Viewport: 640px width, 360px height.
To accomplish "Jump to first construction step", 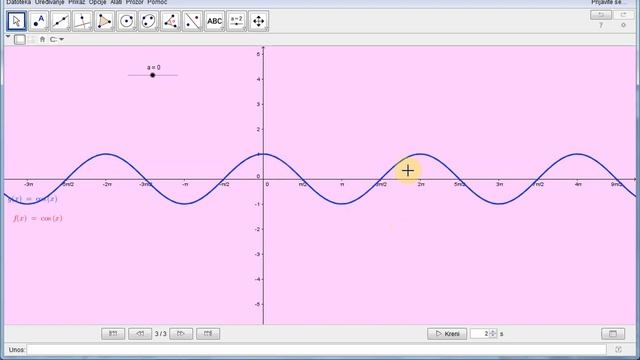I will (x=113, y=334).
